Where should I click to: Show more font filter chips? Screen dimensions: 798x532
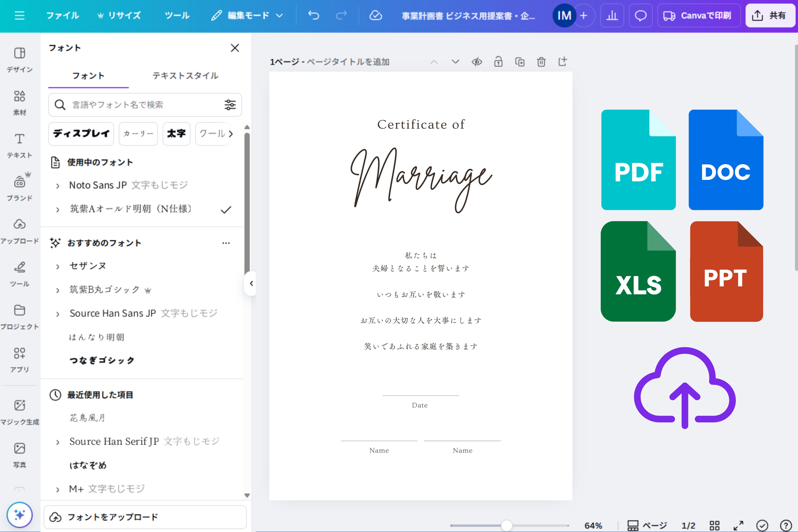coord(231,134)
